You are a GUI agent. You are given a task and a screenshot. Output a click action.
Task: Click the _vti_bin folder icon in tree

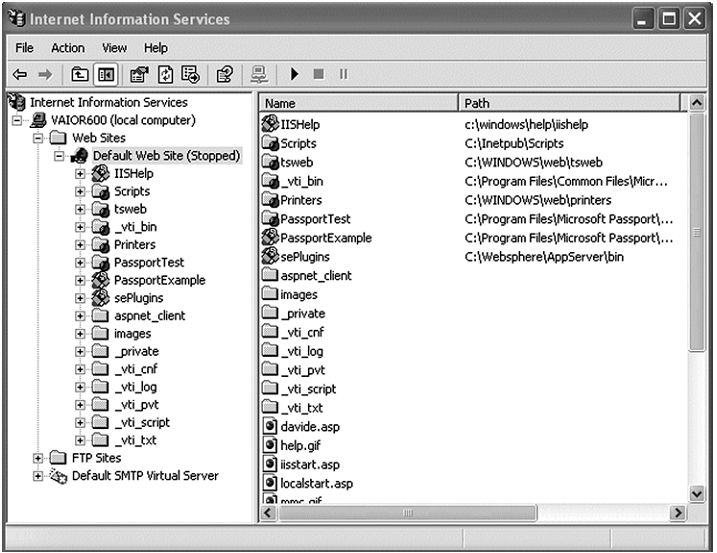point(101,227)
